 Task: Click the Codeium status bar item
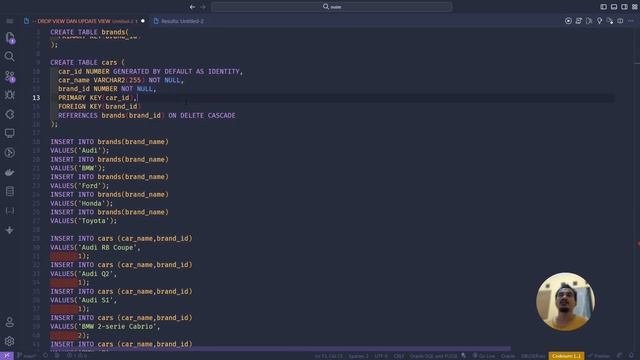(566, 356)
